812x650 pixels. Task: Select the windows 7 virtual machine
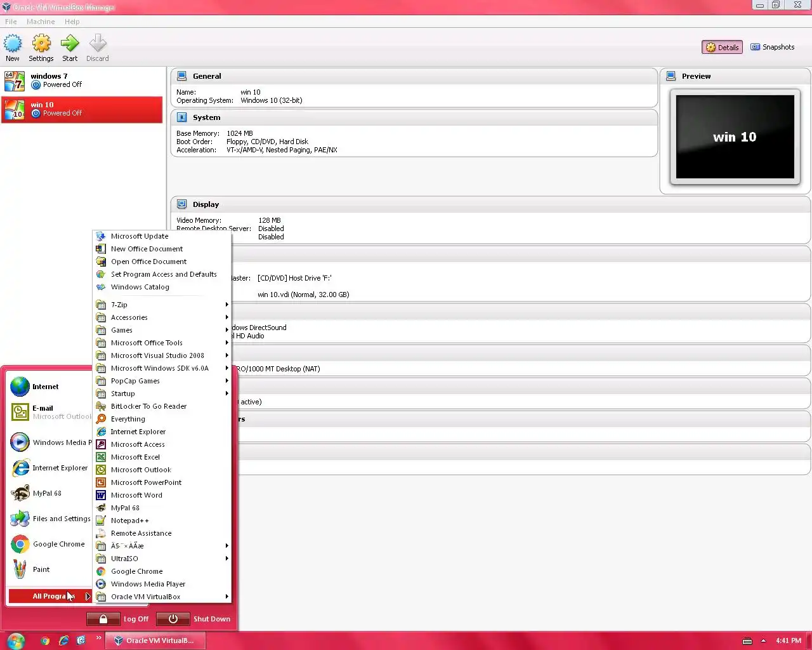[x=82, y=81]
